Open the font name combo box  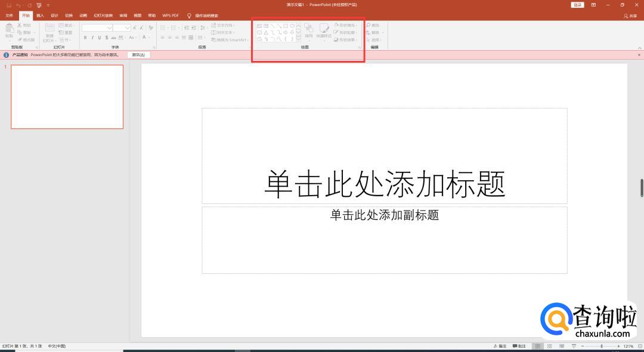pyautogui.click(x=97, y=27)
